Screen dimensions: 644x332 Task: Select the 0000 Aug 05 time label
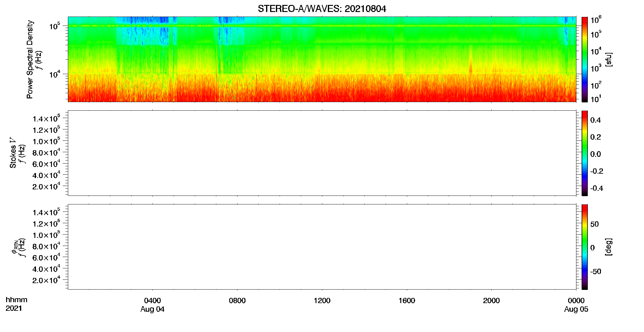click(576, 305)
